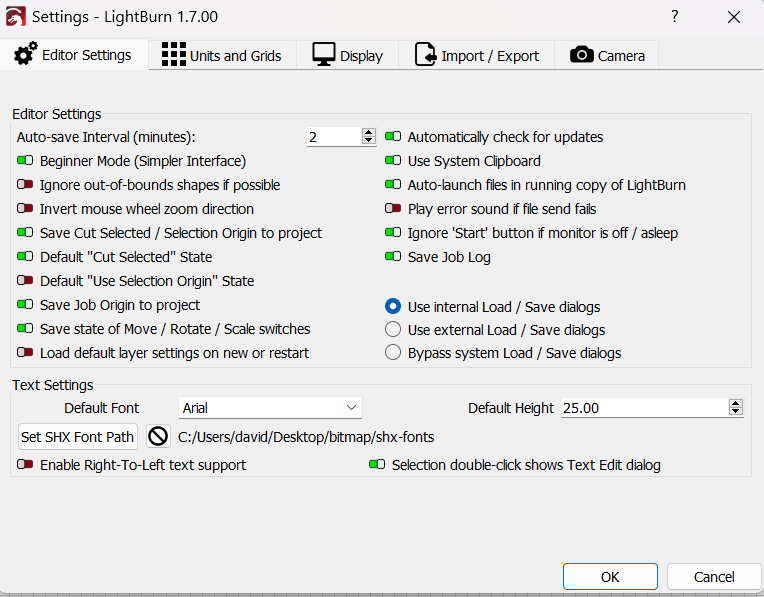Toggle Selection double-click shows Text Edit dialog

pyautogui.click(x=377, y=464)
